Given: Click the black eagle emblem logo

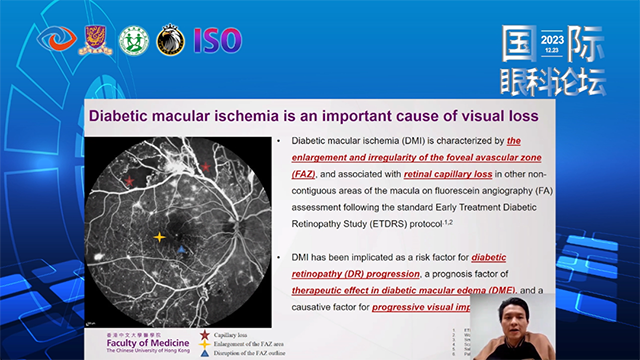Looking at the screenshot, I should point(171,40).
